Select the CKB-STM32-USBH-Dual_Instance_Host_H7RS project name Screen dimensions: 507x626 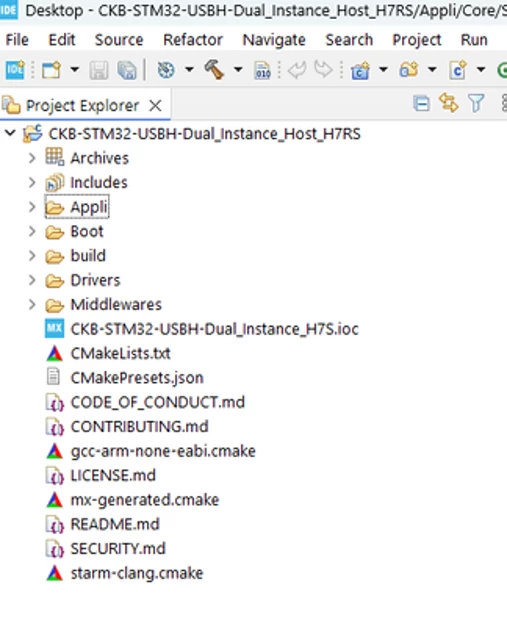click(204, 134)
